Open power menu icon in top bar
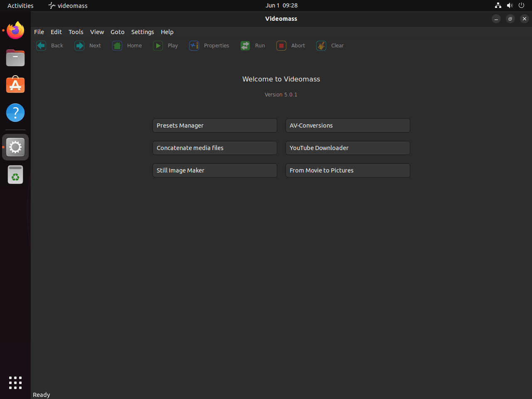Viewport: 532px width, 399px height. (x=521, y=5)
